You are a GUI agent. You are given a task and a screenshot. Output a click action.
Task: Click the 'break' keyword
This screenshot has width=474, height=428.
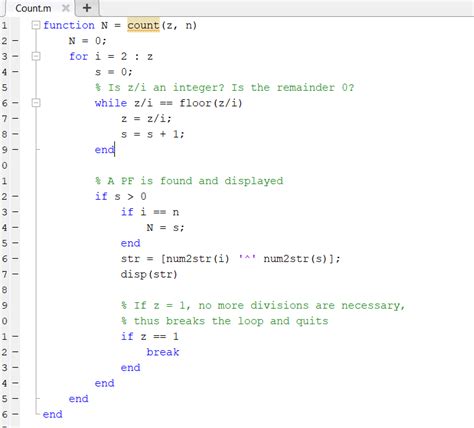coord(163,352)
